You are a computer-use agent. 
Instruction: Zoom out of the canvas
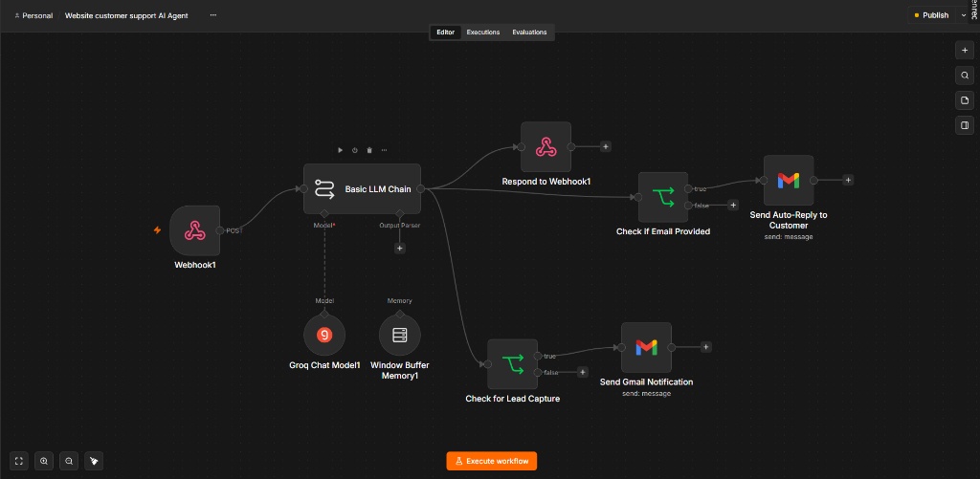(69, 461)
